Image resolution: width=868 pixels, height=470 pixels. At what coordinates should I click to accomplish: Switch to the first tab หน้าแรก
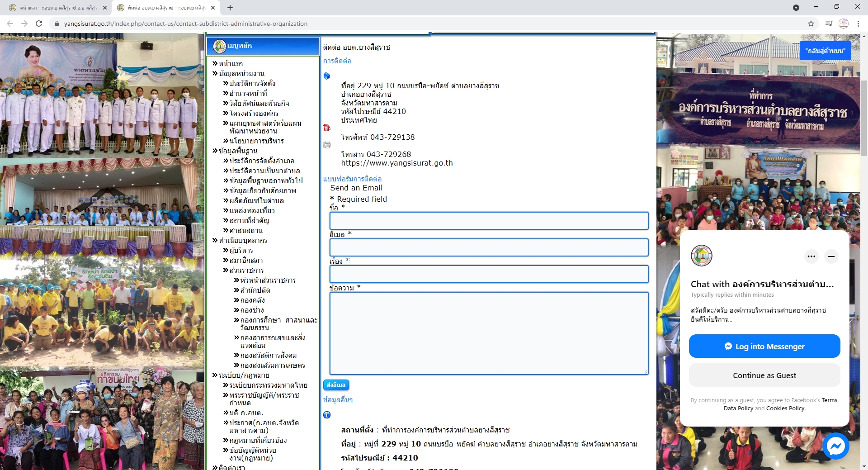[58, 8]
